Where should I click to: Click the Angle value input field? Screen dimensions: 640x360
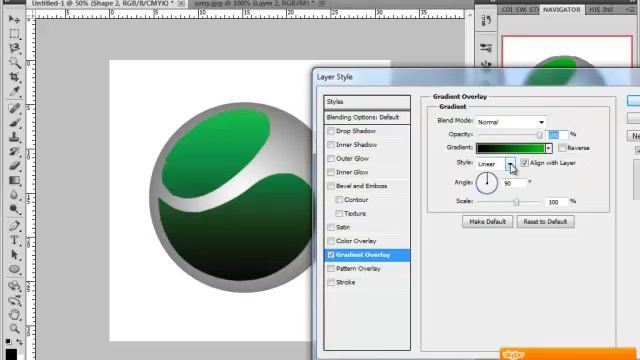[x=514, y=184]
